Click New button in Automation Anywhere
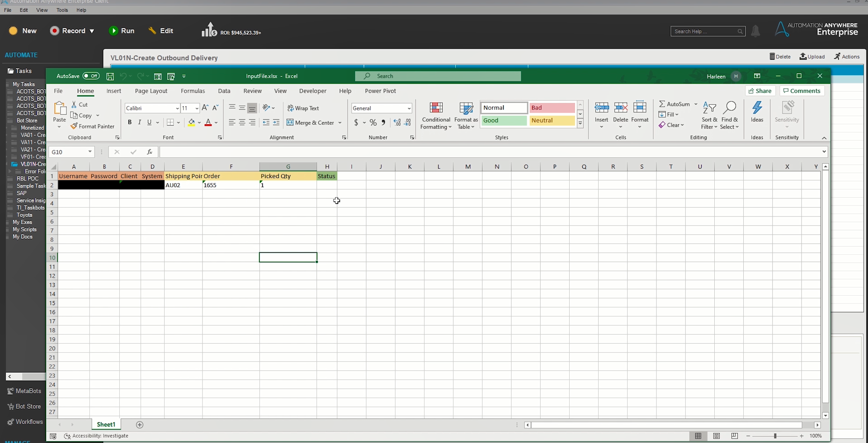Viewport: 868px width, 443px height. click(23, 31)
